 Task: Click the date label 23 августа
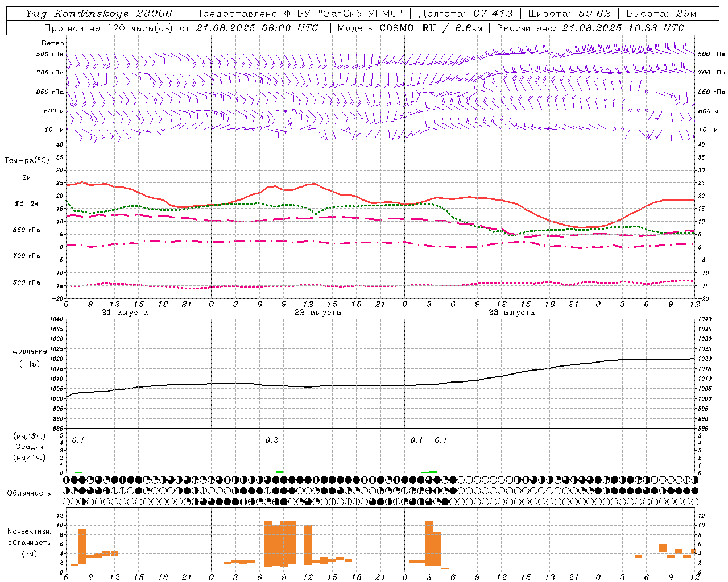coord(511,313)
